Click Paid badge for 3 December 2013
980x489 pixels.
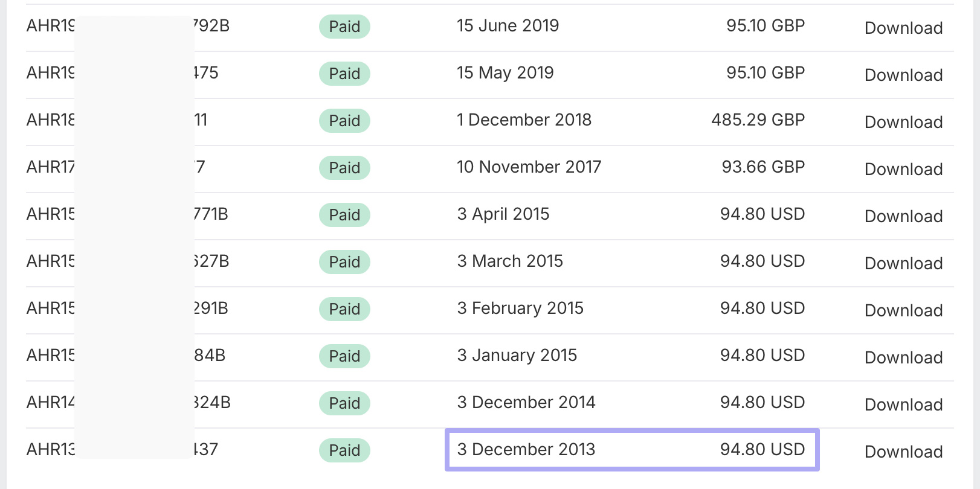(344, 450)
